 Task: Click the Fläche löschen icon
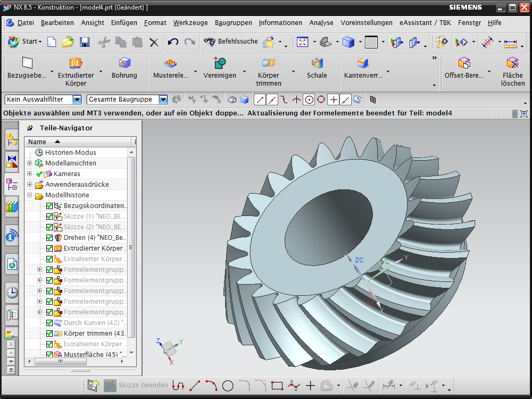(512, 64)
